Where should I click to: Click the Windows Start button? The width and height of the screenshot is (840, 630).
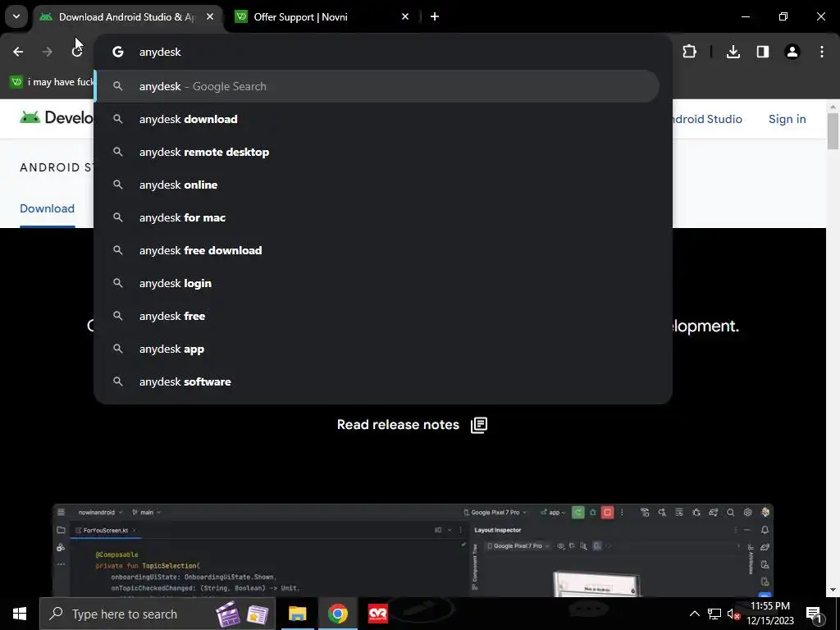tap(20, 614)
